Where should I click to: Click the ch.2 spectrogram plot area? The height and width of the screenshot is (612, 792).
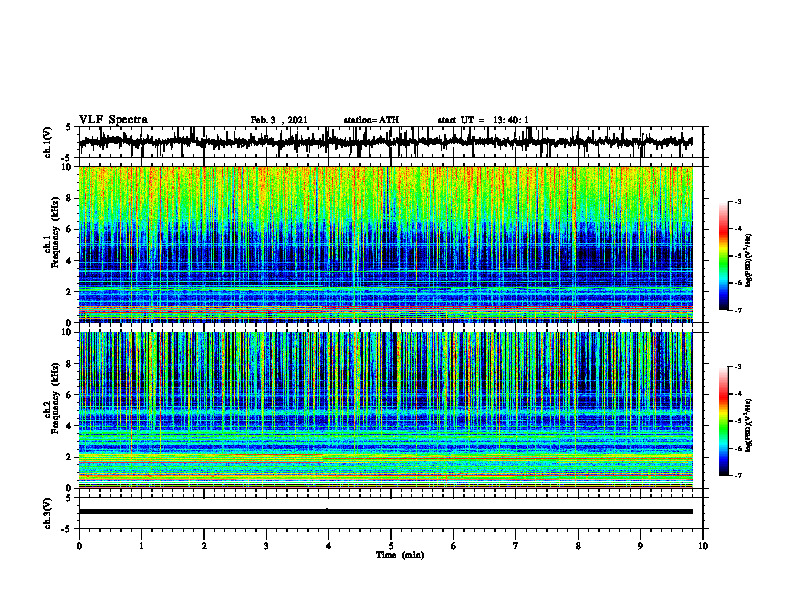[386, 410]
